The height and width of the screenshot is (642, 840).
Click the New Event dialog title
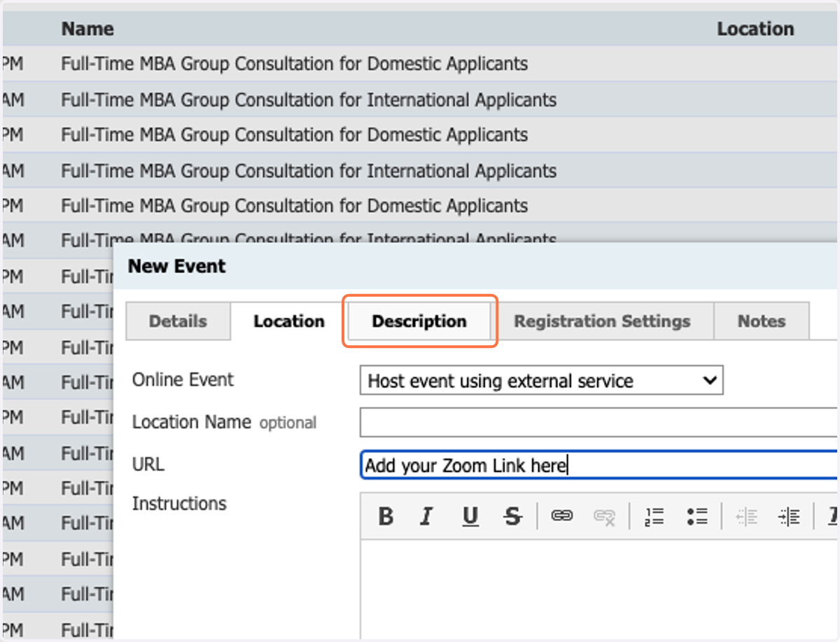177,266
